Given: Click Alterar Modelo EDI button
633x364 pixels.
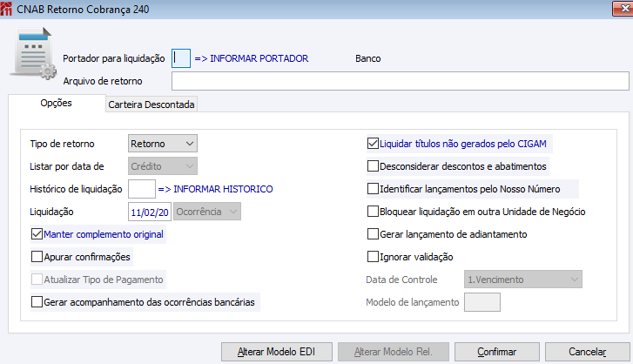Looking at the screenshot, I should click(x=276, y=352).
